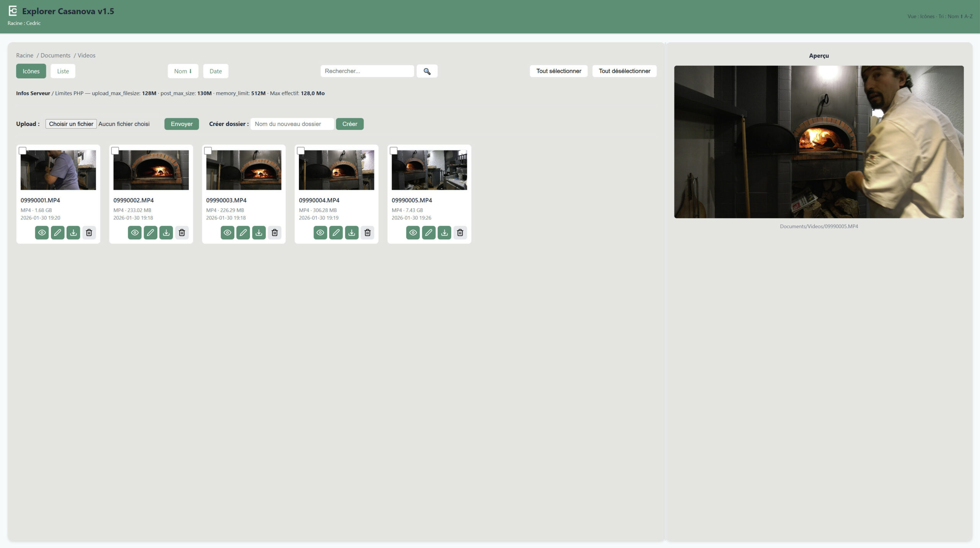This screenshot has height=548, width=980.
Task: Download the 09990005.MP4 video
Action: point(444,232)
